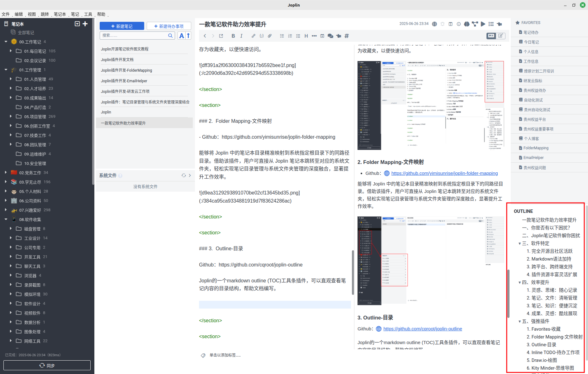This screenshot has height=374, width=588.
Task: Click the globe icon near note date
Action: [x=434, y=24]
